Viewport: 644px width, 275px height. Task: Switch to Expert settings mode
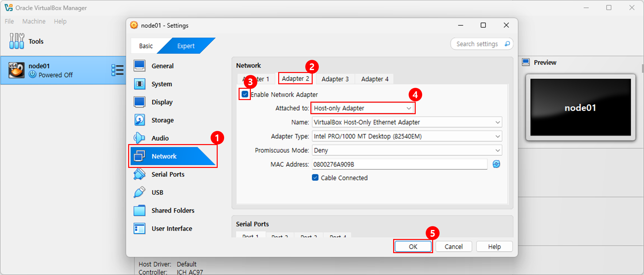pos(186,46)
